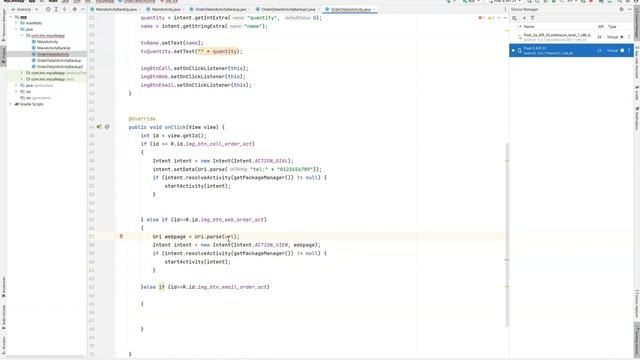Click the vertical editor scrollbar
This screenshot has height=360, width=640.
[x=507, y=235]
